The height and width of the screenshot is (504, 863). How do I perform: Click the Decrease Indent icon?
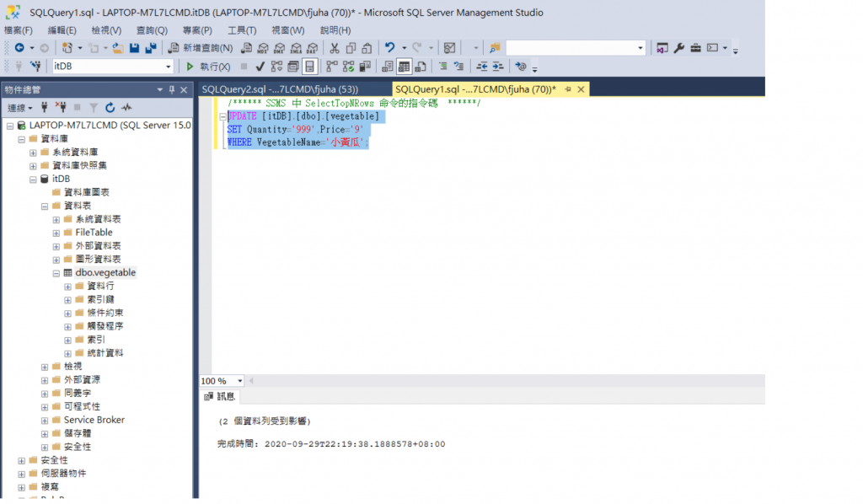481,66
